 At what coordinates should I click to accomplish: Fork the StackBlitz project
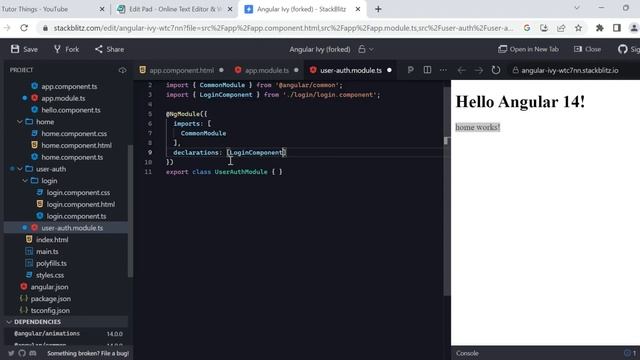tap(66, 49)
